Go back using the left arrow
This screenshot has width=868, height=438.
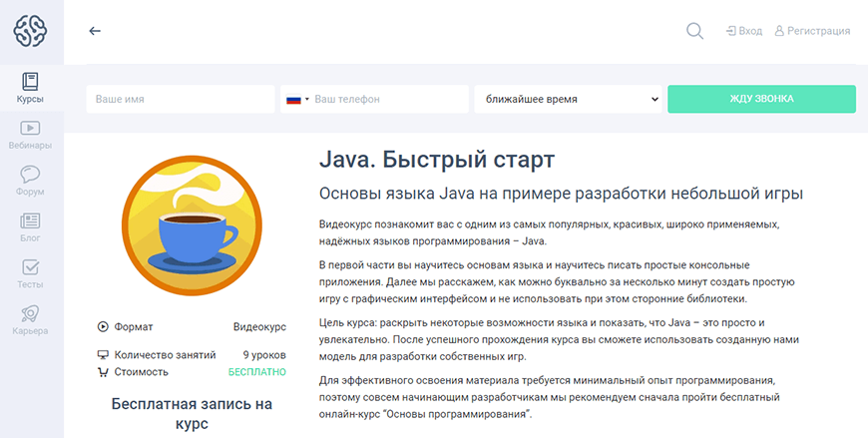(x=95, y=31)
